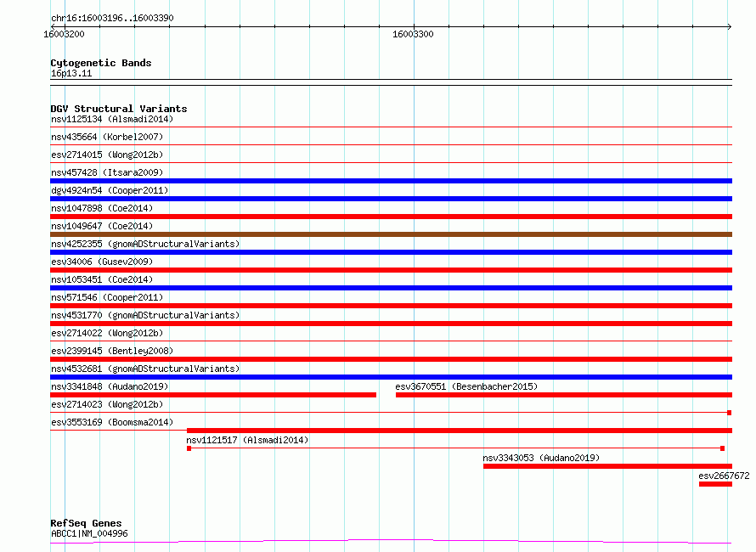Open the RefSeq Genes track title
The image size is (756, 552).
pyautogui.click(x=86, y=523)
